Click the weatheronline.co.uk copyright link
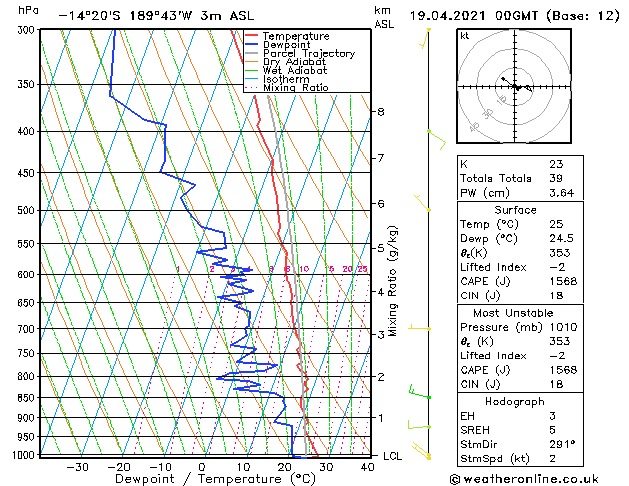Viewport: 629px width, 486px height. click(524, 479)
